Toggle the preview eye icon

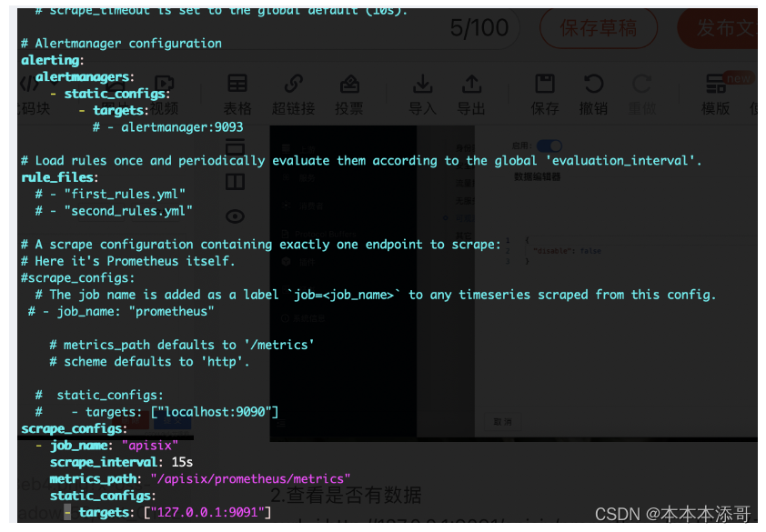point(235,216)
